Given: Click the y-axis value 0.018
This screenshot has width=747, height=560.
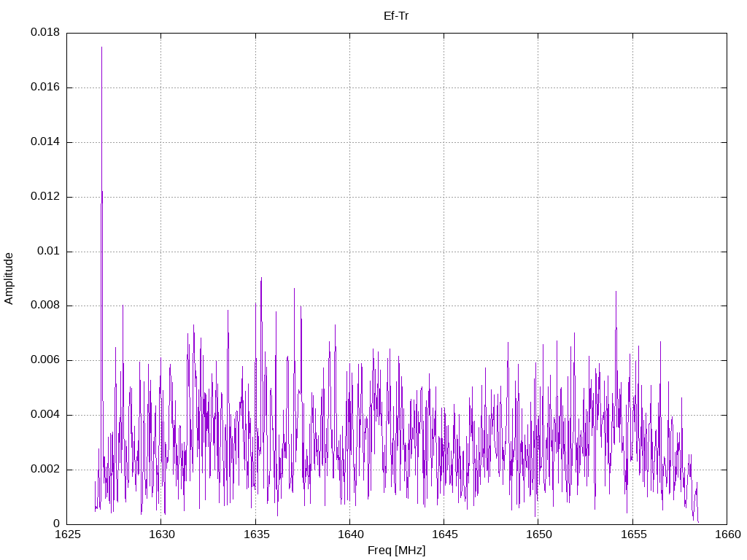Looking at the screenshot, I should point(45,32).
